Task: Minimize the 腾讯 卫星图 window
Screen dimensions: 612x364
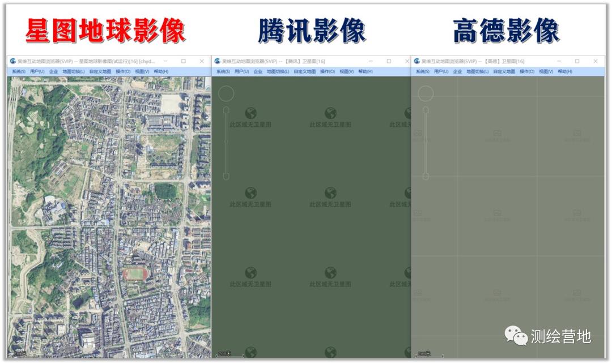Action: click(x=371, y=61)
